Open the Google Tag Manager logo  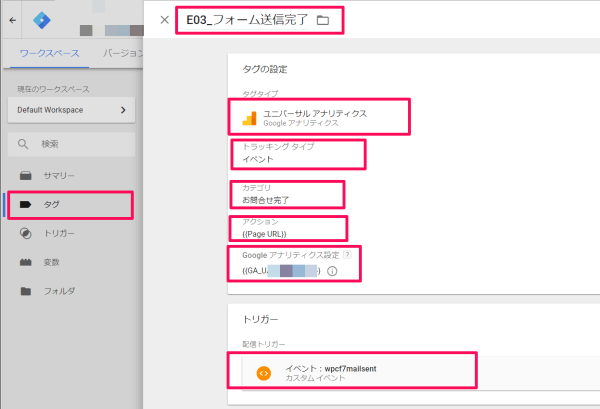point(42,20)
